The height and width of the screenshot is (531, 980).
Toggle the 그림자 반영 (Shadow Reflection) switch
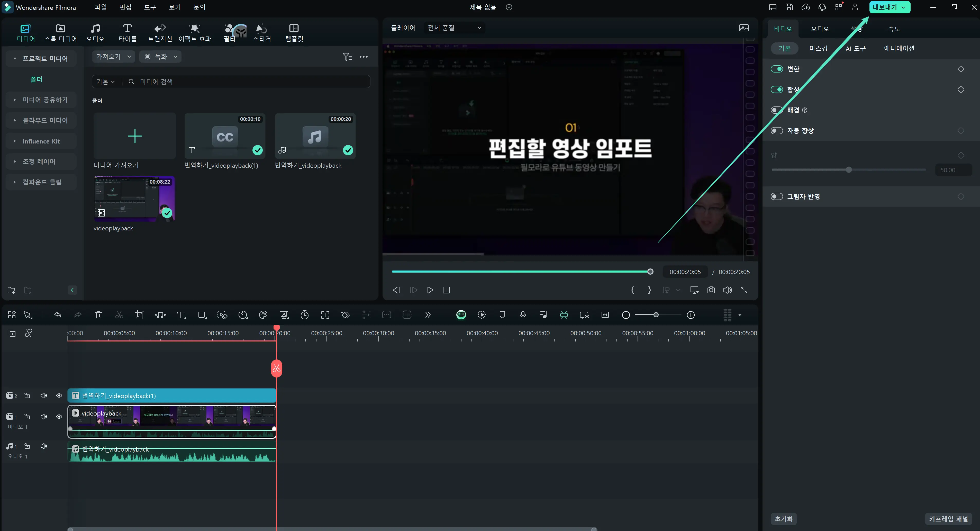pos(777,196)
